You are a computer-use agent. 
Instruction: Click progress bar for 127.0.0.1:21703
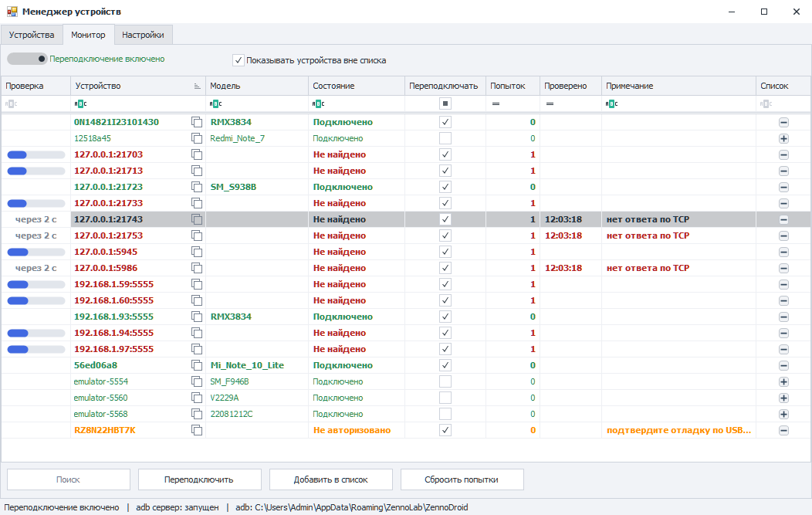coord(36,154)
